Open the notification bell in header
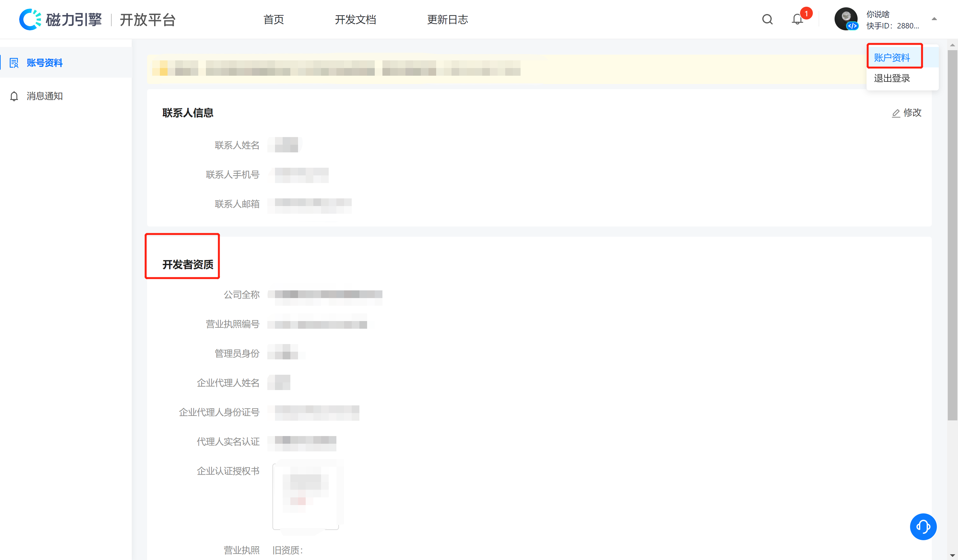The width and height of the screenshot is (958, 560). 797,19
